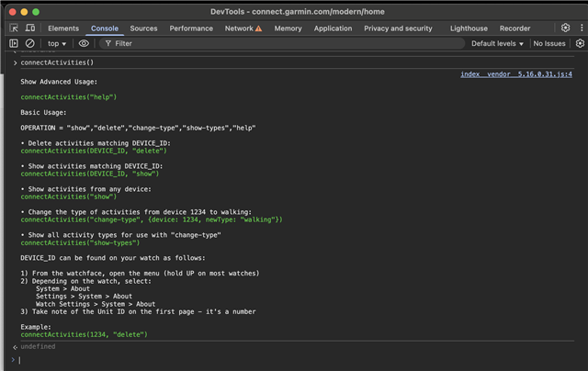The height and width of the screenshot is (371, 588).
Task: Open the Default levels dropdown
Action: point(497,43)
